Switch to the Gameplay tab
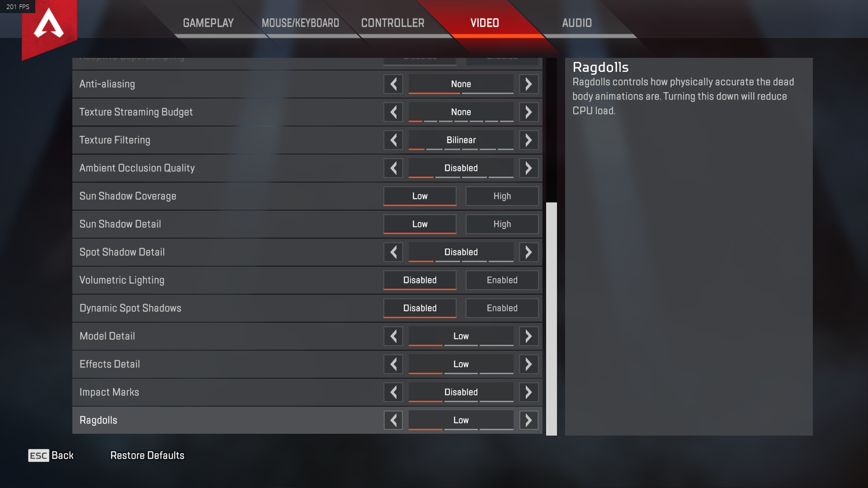 [208, 23]
